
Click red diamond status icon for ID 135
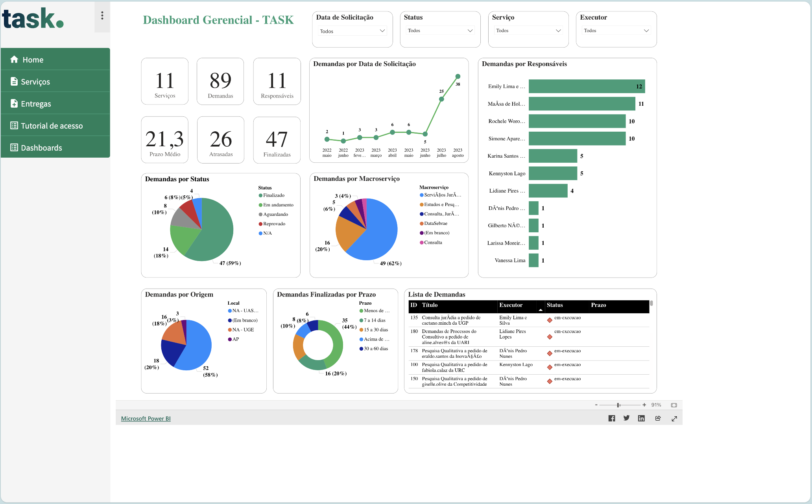(550, 320)
